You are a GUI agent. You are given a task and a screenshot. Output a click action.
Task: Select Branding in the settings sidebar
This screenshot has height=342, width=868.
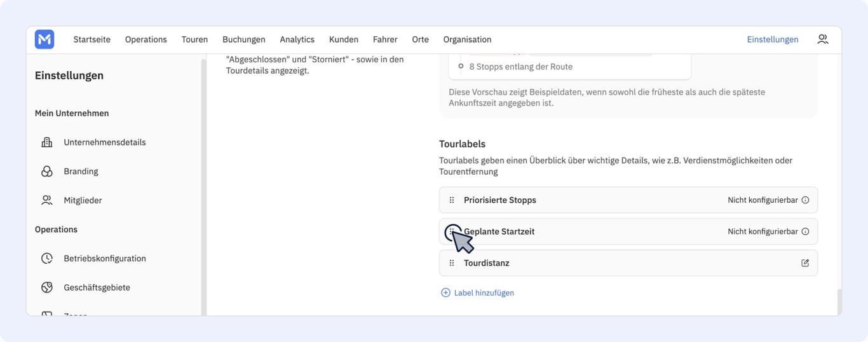(x=81, y=171)
